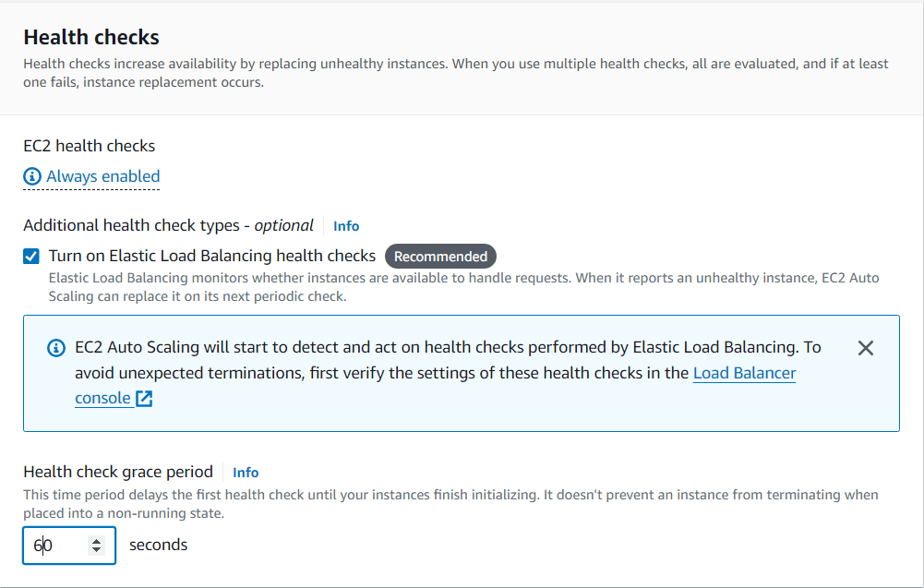Open Info for Additional health check types
924x588 pixels.
[346, 225]
